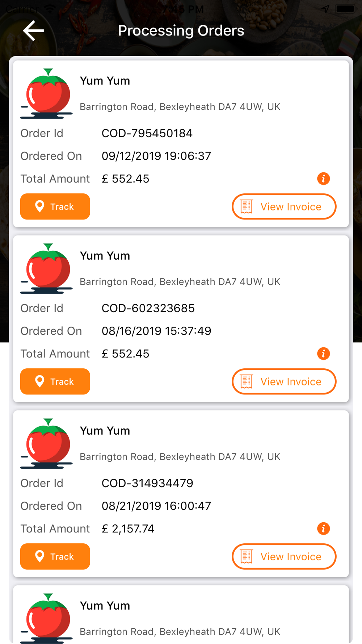362x644 pixels.
Task: Select the Processing Orders title
Action: (x=181, y=31)
